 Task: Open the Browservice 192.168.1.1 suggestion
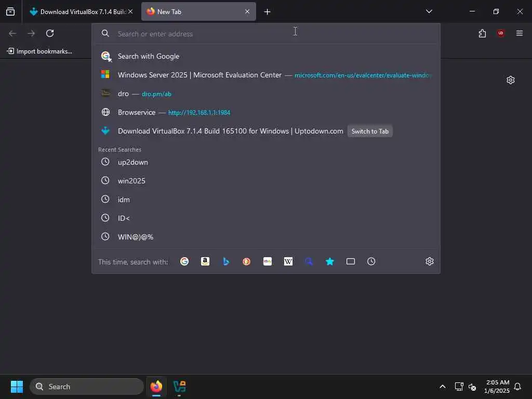tap(266, 112)
